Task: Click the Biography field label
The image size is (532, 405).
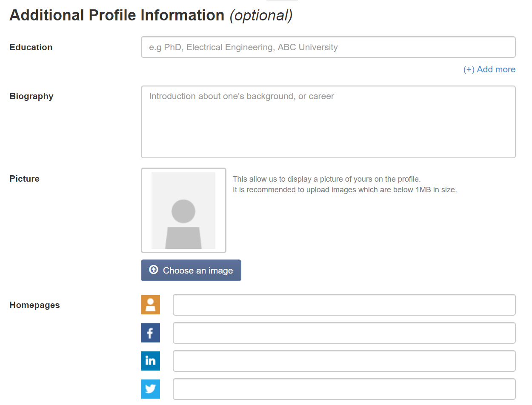Action: point(31,96)
